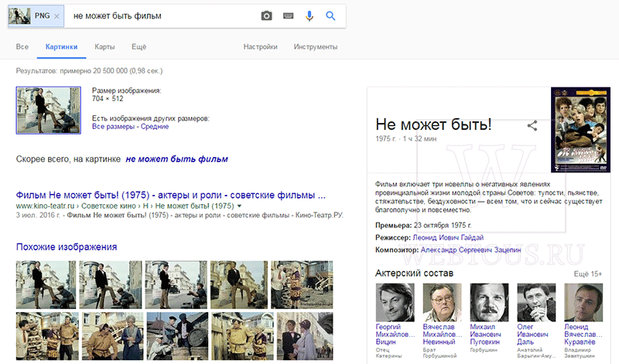Open top-row similar image with women by wagon

(x=302, y=284)
